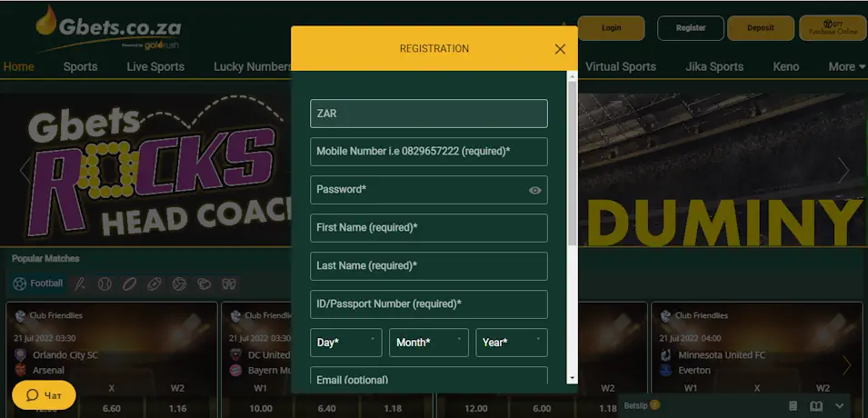
Task: Select the tennis ball sport icon
Action: (x=105, y=284)
